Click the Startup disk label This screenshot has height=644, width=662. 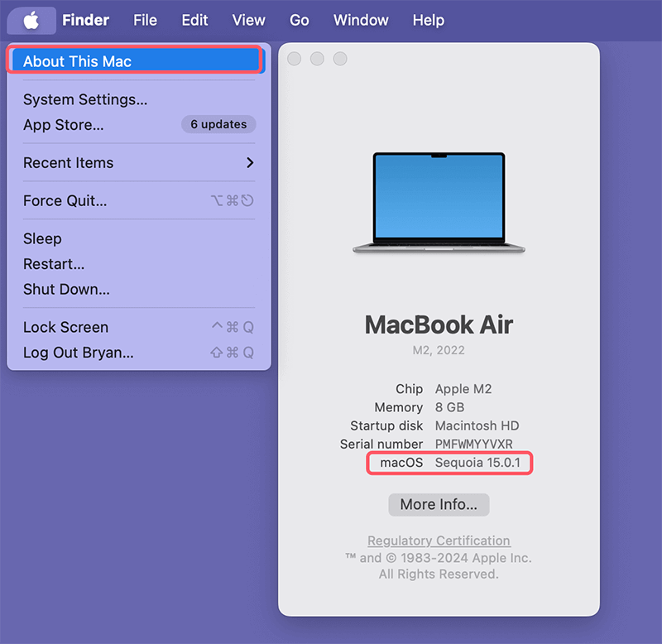(x=386, y=425)
